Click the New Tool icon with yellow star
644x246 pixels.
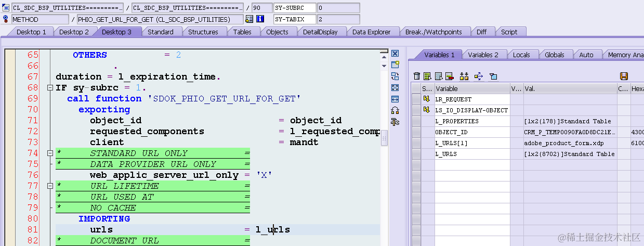click(x=395, y=65)
